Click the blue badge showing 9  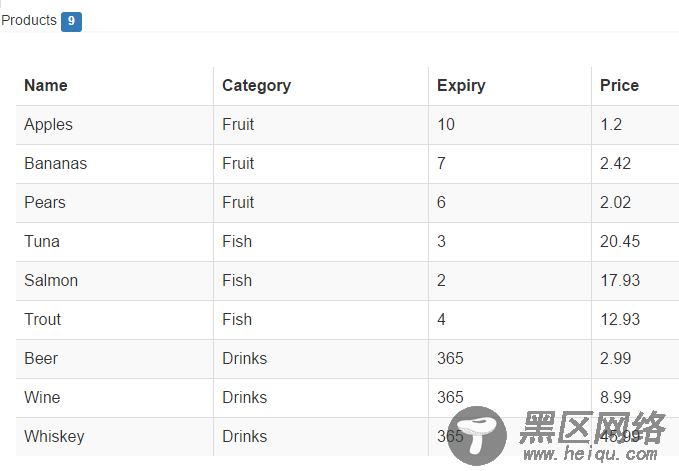(71, 22)
